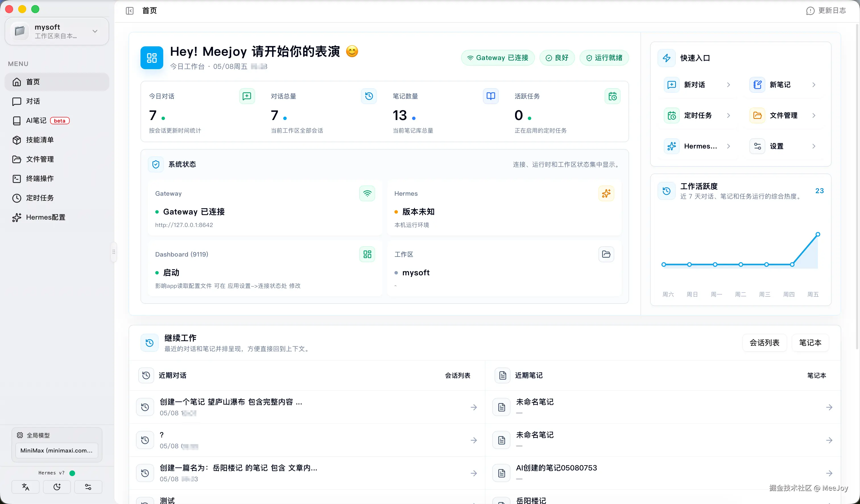Open 文件管理 from the sidebar menu icon
This screenshot has height=504, width=860.
click(17, 159)
